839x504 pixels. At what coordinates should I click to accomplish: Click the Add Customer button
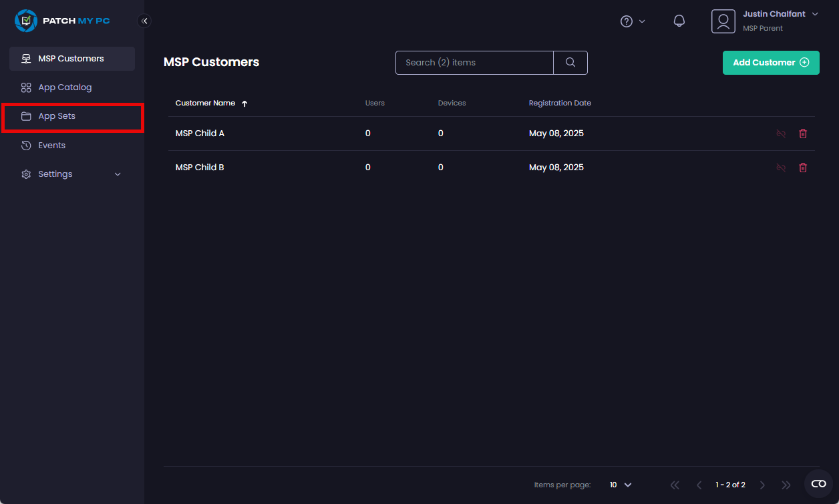(x=770, y=62)
